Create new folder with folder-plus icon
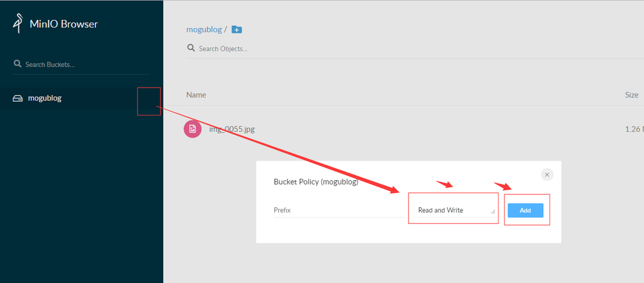The image size is (644, 283). [237, 30]
